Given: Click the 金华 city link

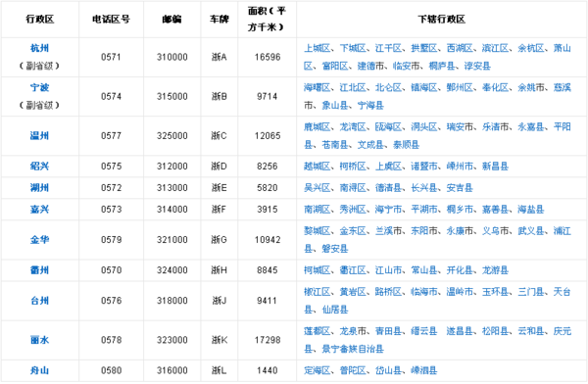Looking at the screenshot, I should pyautogui.click(x=40, y=240).
